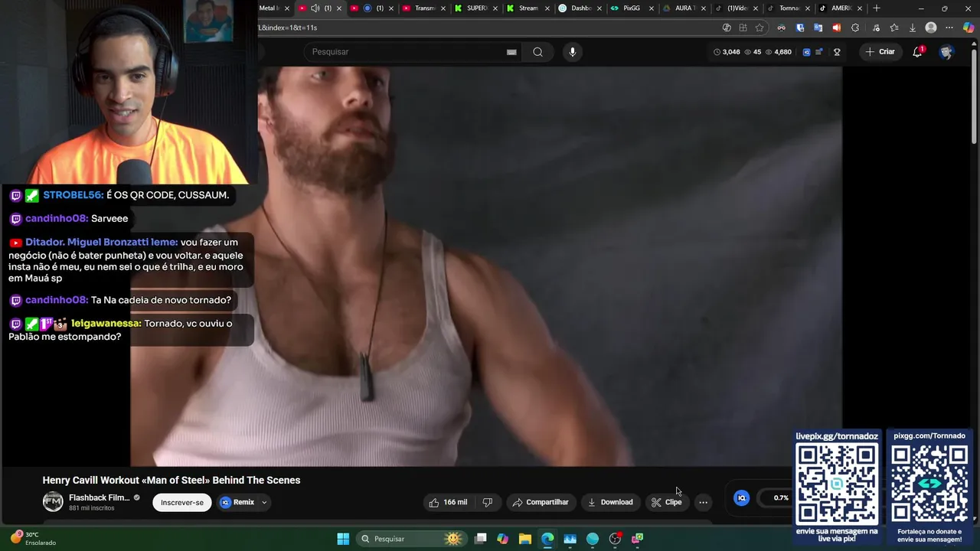Click the livepix.gg/tornnadoz QR code
The width and height of the screenshot is (980, 551).
(837, 484)
